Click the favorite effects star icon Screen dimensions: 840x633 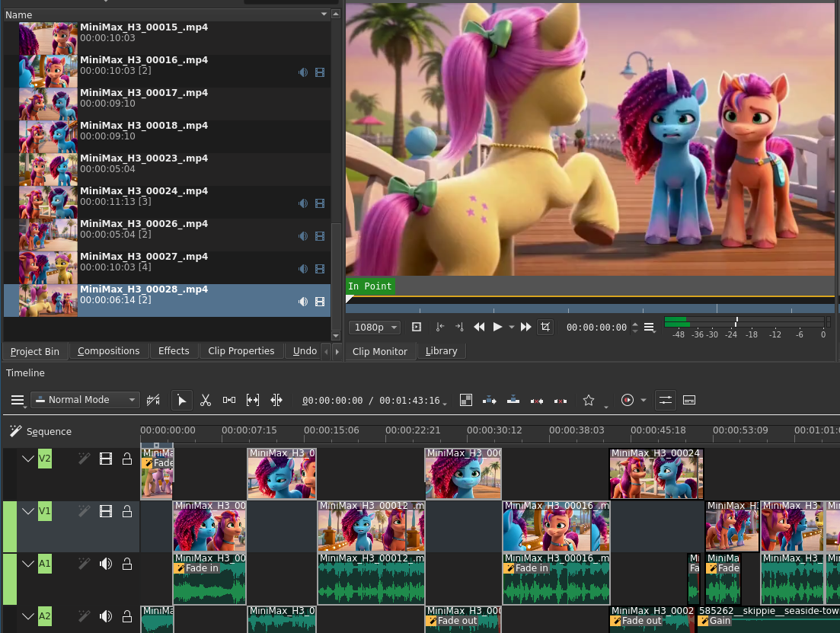point(588,401)
